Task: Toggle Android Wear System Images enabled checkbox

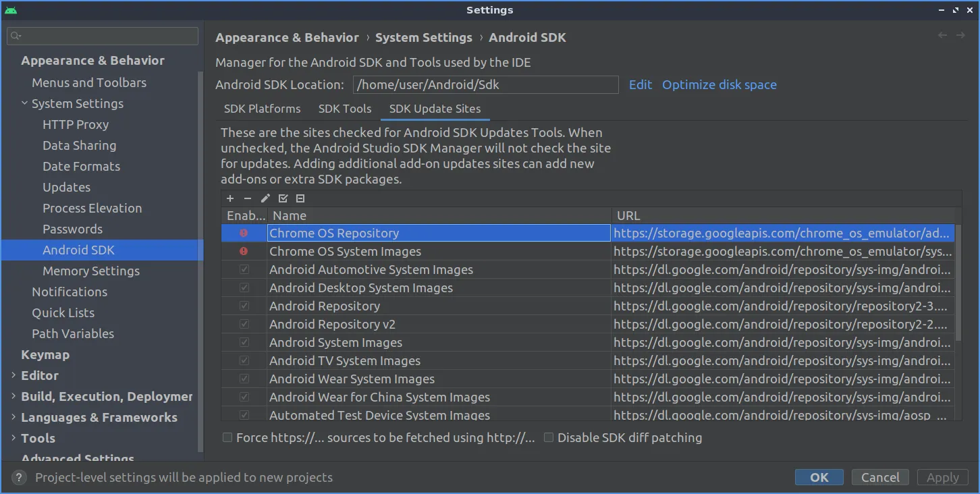Action: pos(244,379)
